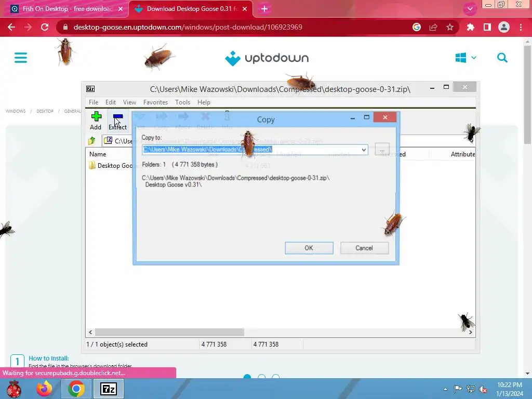Open the View menu in 7-Zip

pyautogui.click(x=129, y=102)
